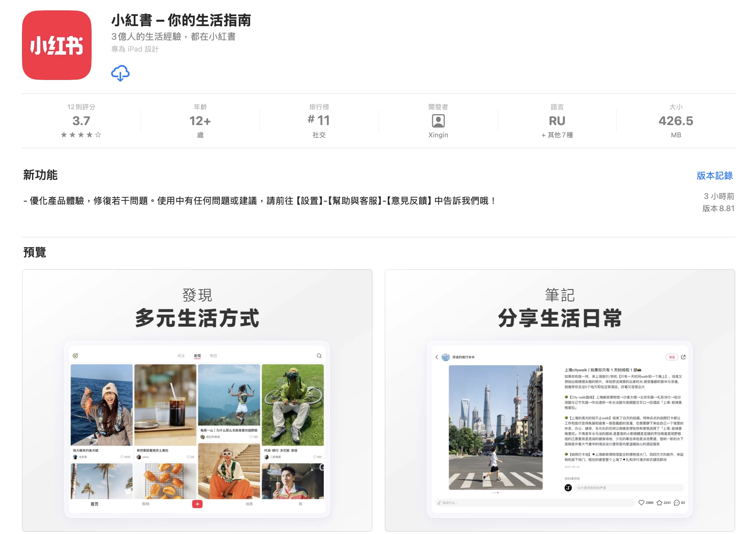Image resolution: width=756 pixels, height=534 pixels.
Task: Open the five-star rating row under 3.7
Action: pyautogui.click(x=81, y=135)
